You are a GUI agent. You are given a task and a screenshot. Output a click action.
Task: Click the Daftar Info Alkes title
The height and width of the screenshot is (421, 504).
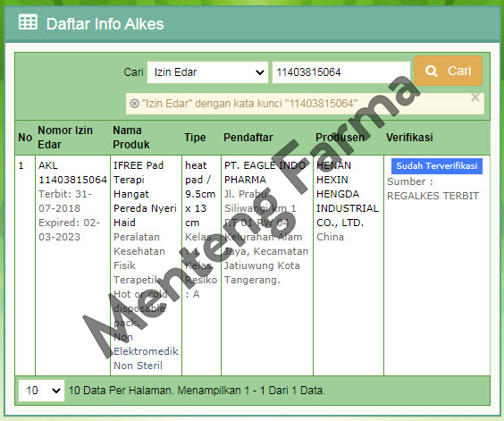(105, 24)
